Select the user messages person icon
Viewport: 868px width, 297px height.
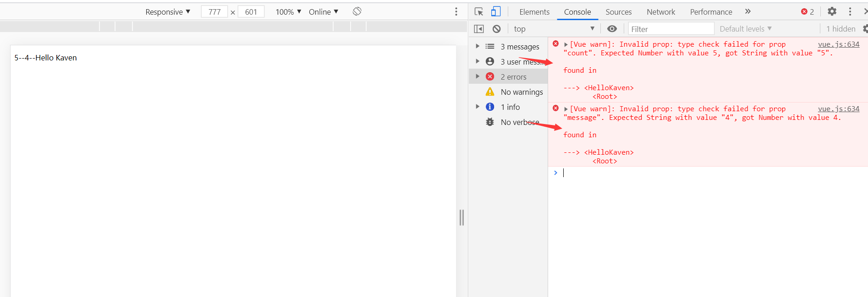coord(490,61)
